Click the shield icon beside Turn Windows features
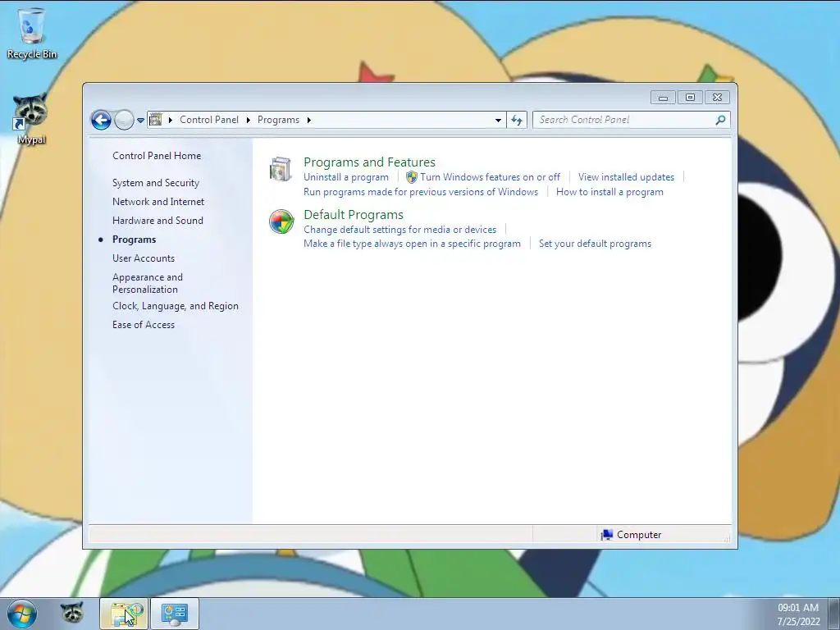The image size is (840, 630). click(412, 177)
